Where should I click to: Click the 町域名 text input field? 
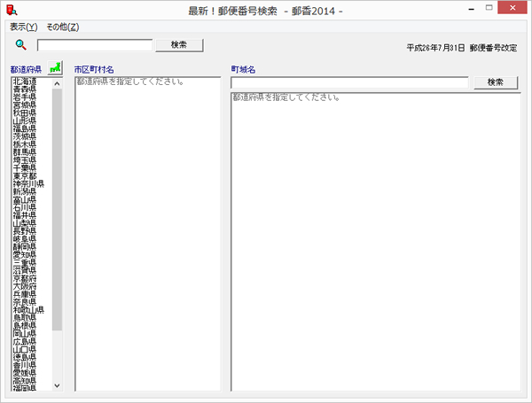349,82
